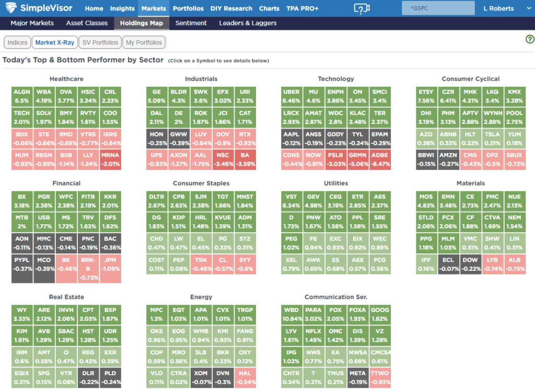535x392 pixels.
Task: Click the CVX tile in Energy
Action: (223, 315)
